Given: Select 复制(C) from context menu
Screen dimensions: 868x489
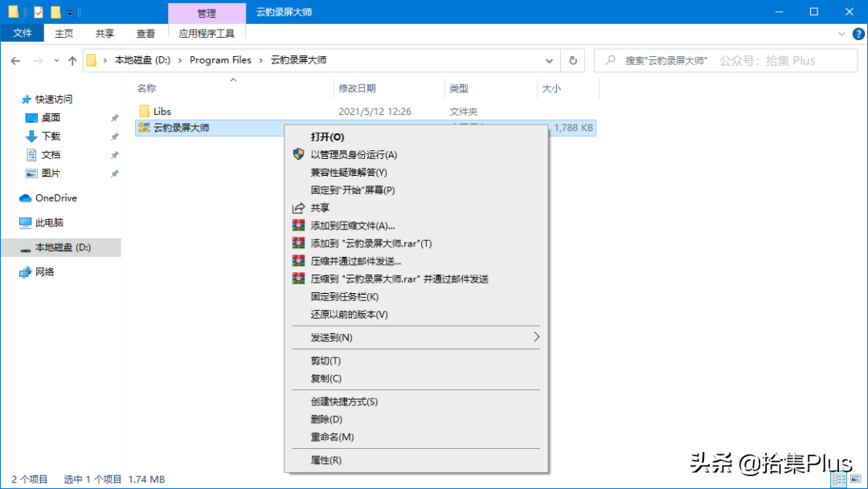Looking at the screenshot, I should (416, 378).
